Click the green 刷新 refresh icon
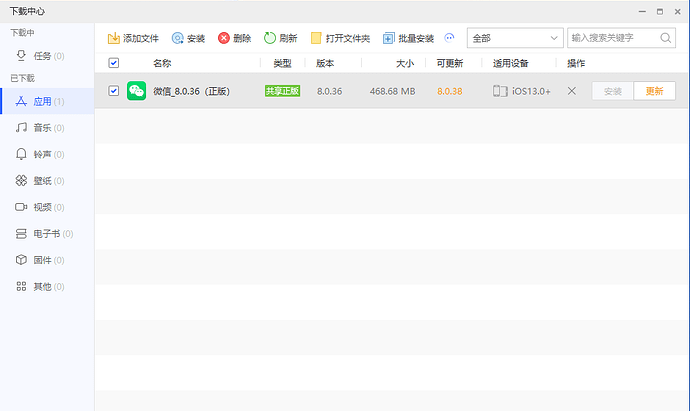Image resolution: width=690 pixels, height=411 pixels. coord(270,38)
